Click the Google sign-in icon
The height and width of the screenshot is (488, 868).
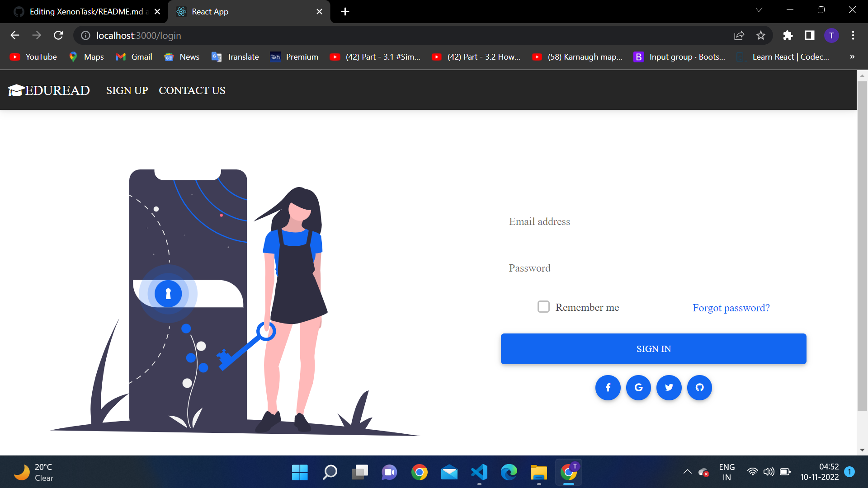click(638, 388)
